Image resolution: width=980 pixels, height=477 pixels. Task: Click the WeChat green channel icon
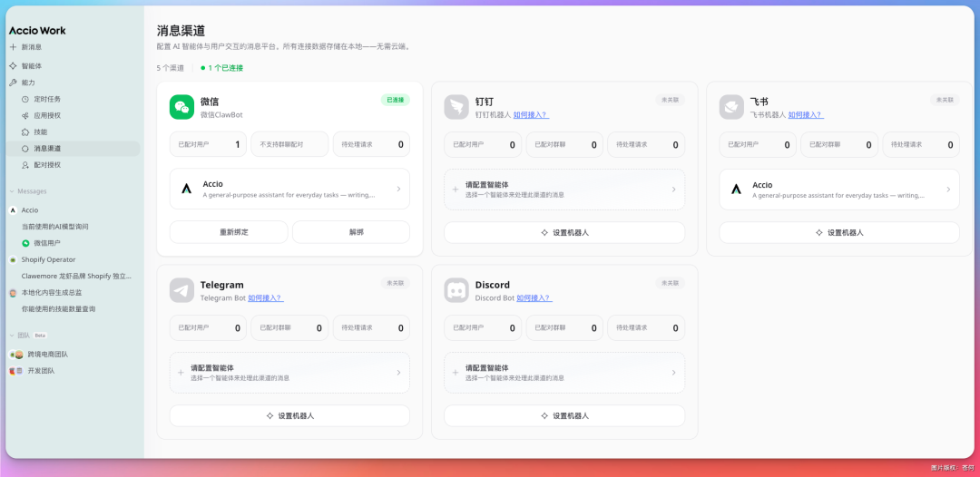pyautogui.click(x=181, y=107)
